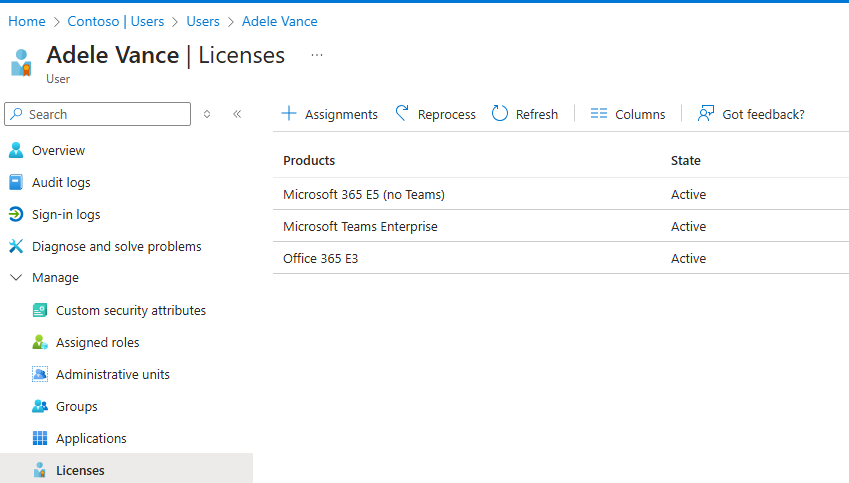Screen dimensions: 849x483
Task: Click the Licenses sidebar icon
Action: pos(40,470)
